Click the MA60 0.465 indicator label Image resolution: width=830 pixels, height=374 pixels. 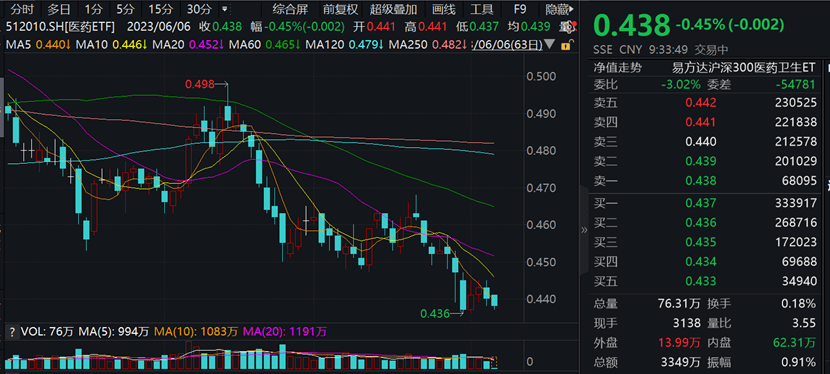pos(264,45)
